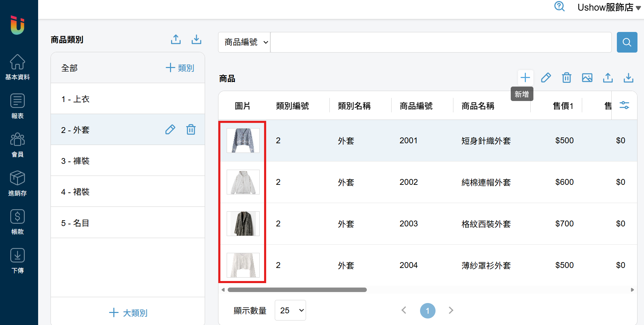This screenshot has width=644, height=325.
Task: Click the horizontal table scrollbar
Action: click(297, 290)
